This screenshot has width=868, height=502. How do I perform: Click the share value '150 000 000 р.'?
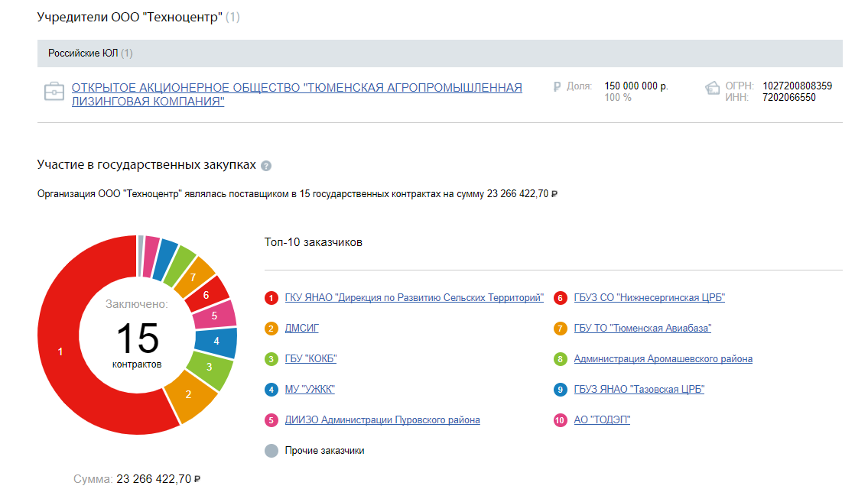(x=636, y=86)
